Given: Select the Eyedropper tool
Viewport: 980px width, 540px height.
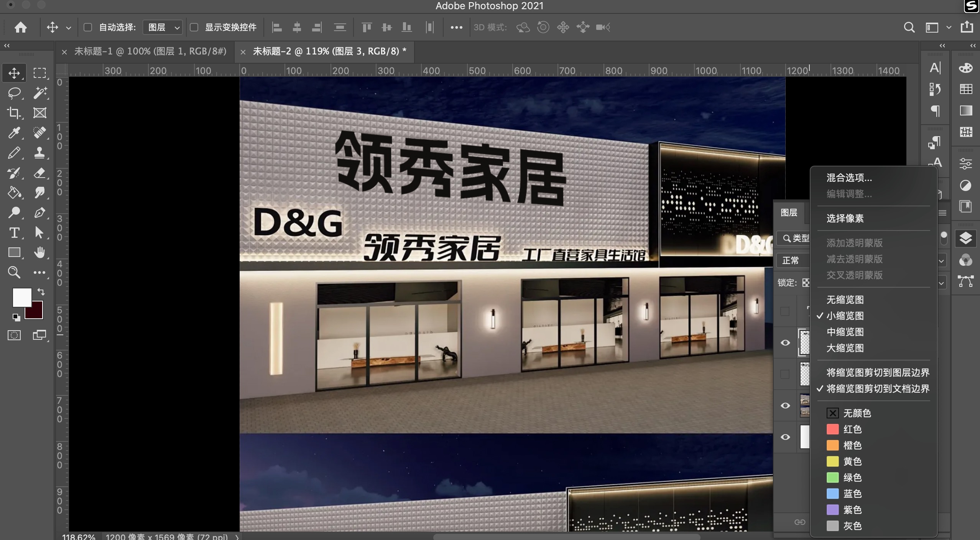Looking at the screenshot, I should pyautogui.click(x=14, y=133).
